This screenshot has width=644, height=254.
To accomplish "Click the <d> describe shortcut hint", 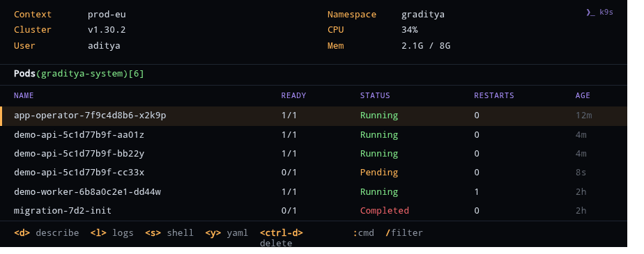I will tap(47, 233).
